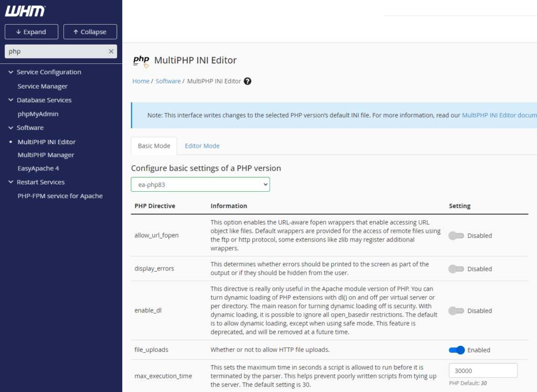Open MultiPHP Manager
The image size is (537, 392).
pyautogui.click(x=46, y=155)
